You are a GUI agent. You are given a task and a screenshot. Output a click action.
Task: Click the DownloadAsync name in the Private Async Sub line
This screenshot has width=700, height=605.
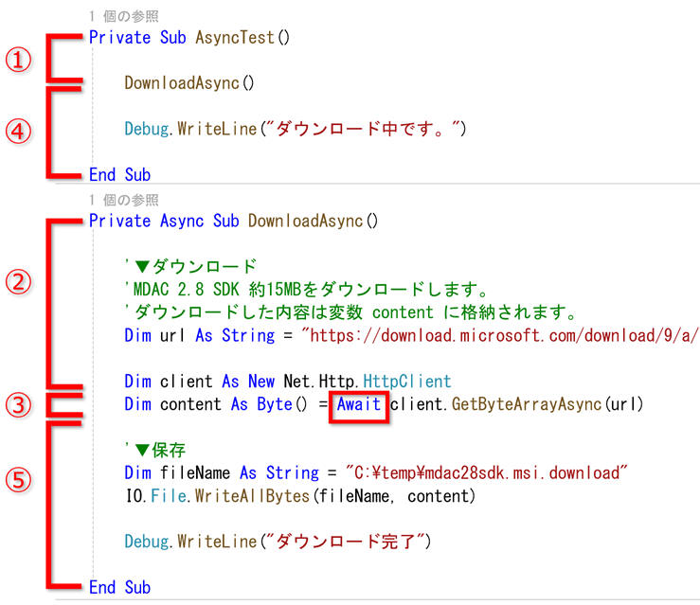click(305, 221)
